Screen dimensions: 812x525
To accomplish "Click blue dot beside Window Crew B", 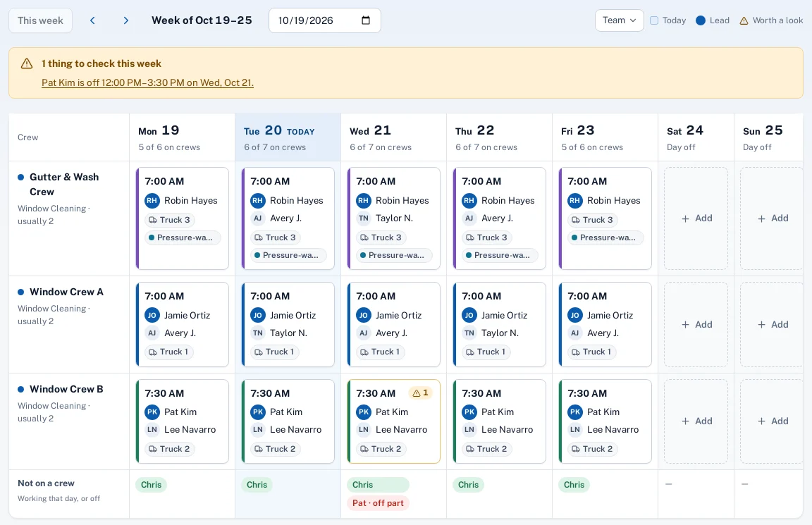I will (20, 390).
